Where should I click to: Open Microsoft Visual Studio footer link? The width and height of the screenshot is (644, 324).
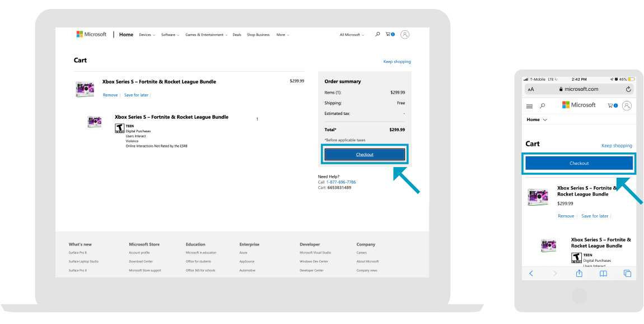[315, 253]
